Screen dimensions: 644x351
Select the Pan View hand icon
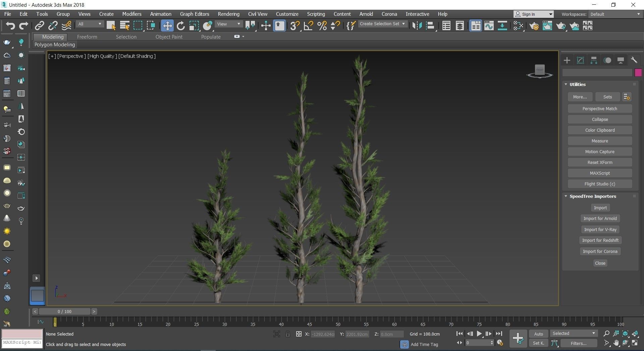[616, 343]
